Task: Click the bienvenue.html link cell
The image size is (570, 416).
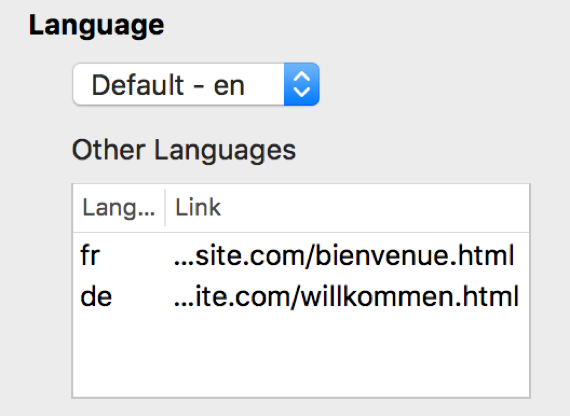Action: 344,256
